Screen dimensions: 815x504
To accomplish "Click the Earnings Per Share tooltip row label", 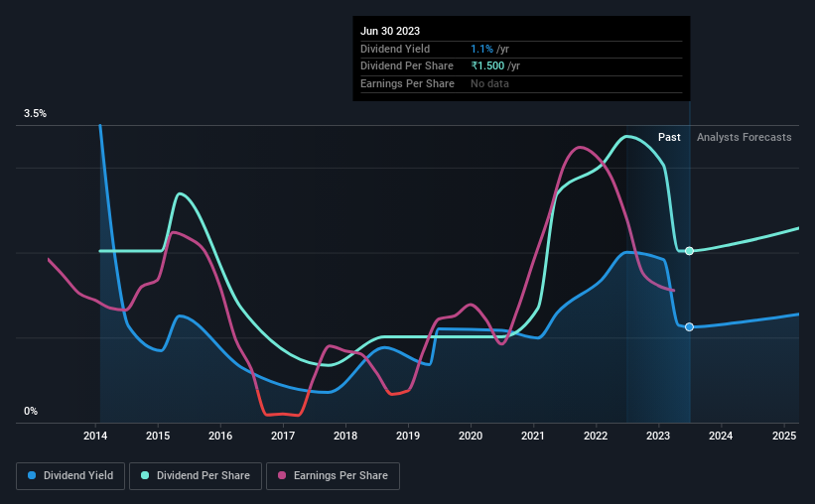I will point(407,83).
